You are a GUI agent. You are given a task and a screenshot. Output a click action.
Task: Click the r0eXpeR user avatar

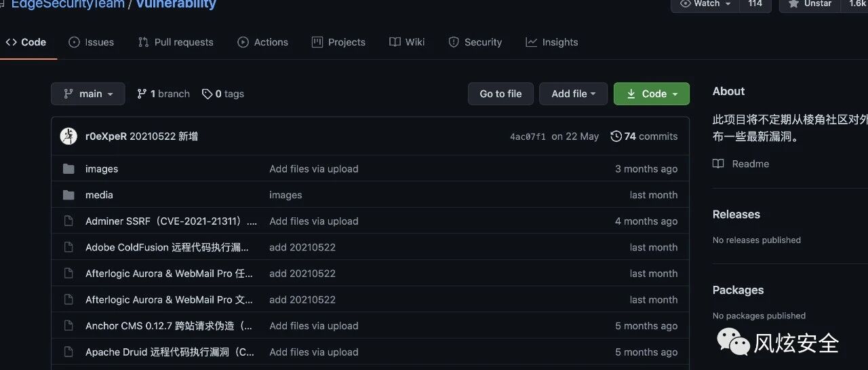coord(68,136)
